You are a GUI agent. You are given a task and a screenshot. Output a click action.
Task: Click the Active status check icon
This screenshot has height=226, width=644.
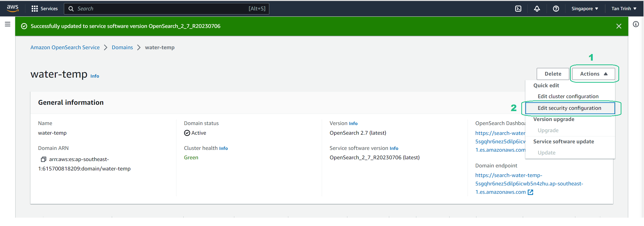[187, 133]
